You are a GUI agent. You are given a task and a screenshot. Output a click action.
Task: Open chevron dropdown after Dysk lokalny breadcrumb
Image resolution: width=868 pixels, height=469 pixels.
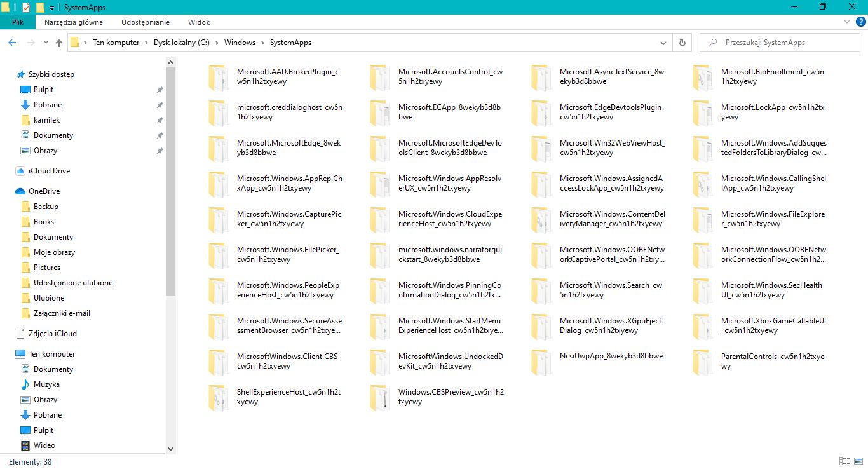(x=217, y=43)
